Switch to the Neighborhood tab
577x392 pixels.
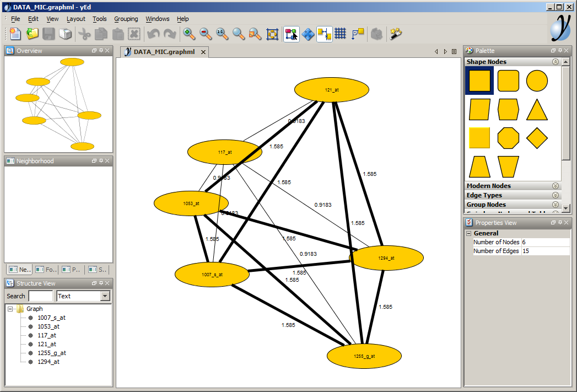(x=19, y=270)
